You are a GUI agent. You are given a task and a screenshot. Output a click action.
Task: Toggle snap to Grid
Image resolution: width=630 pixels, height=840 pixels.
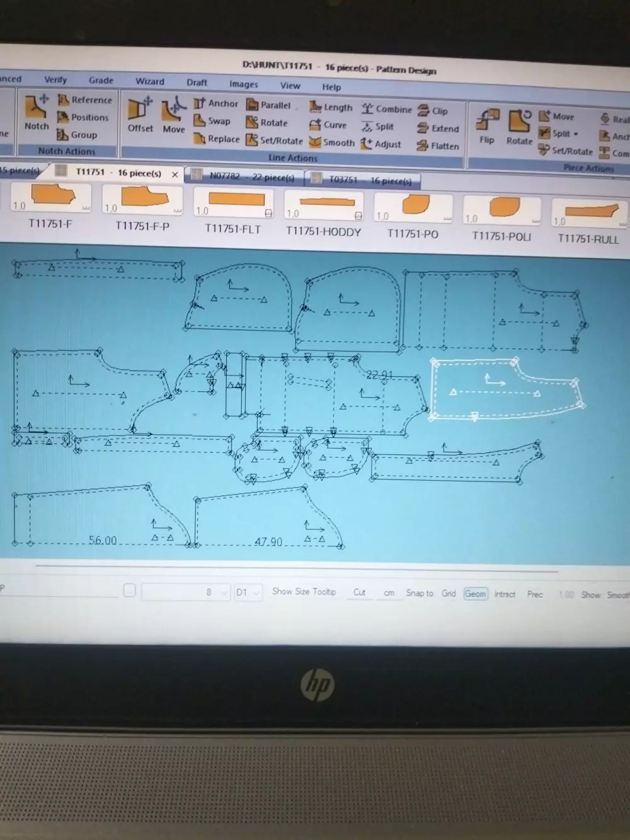click(x=449, y=594)
